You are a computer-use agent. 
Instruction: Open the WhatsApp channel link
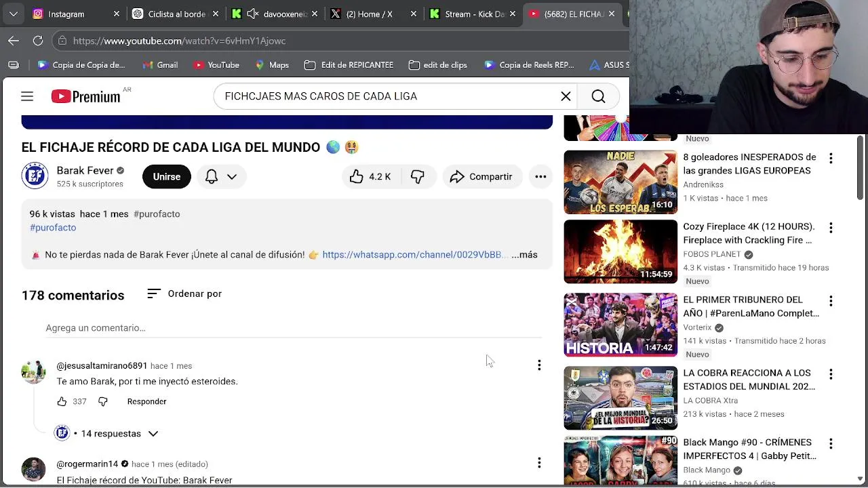[x=414, y=255]
